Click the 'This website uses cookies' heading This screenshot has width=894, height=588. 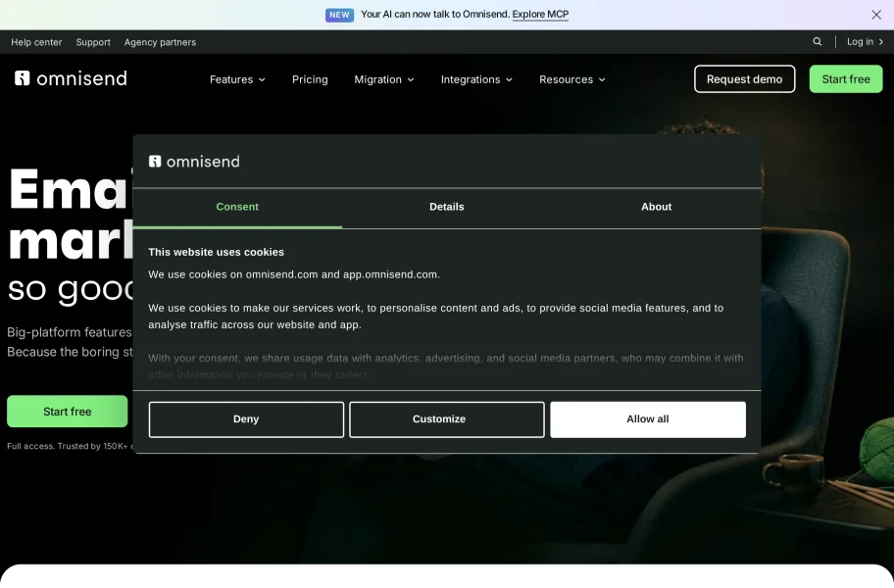pos(216,253)
